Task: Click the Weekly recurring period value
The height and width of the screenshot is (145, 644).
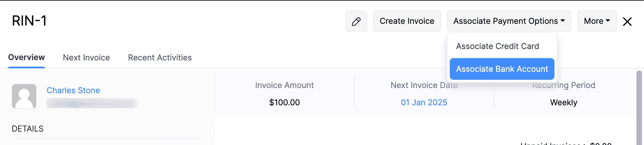Action: coord(563,103)
